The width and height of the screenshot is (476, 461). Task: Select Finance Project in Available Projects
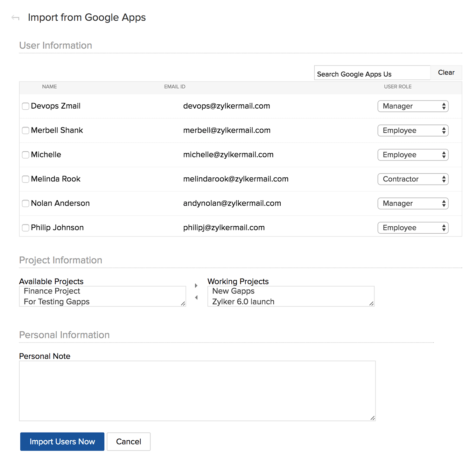tap(52, 291)
